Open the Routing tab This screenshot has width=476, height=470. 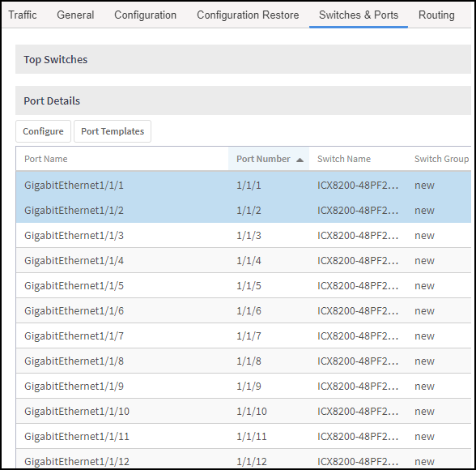click(436, 15)
